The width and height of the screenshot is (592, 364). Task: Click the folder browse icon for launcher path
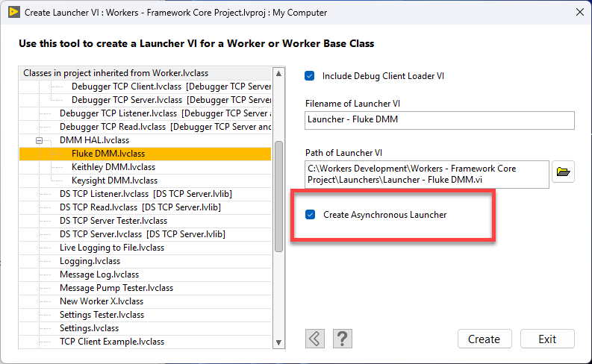click(x=564, y=173)
